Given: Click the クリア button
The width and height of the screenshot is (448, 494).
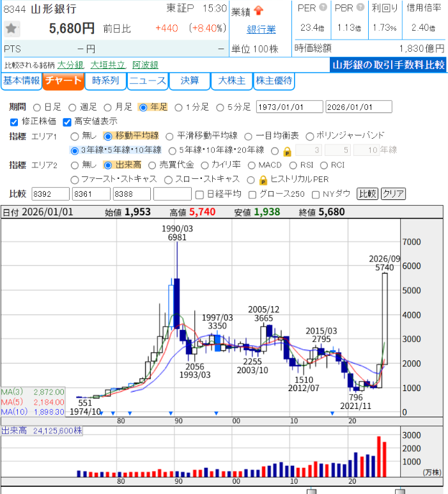Looking at the screenshot, I should (393, 194).
